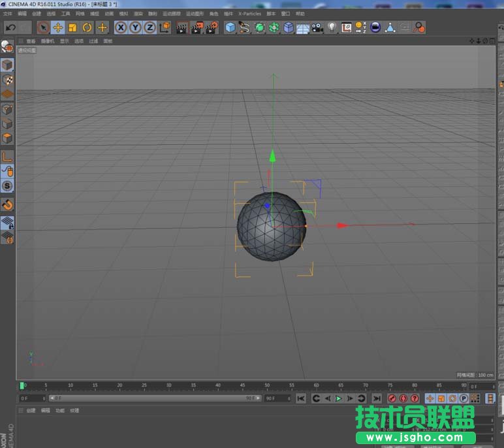Add a floor environment object
The image size is (504, 448).
(x=303, y=28)
